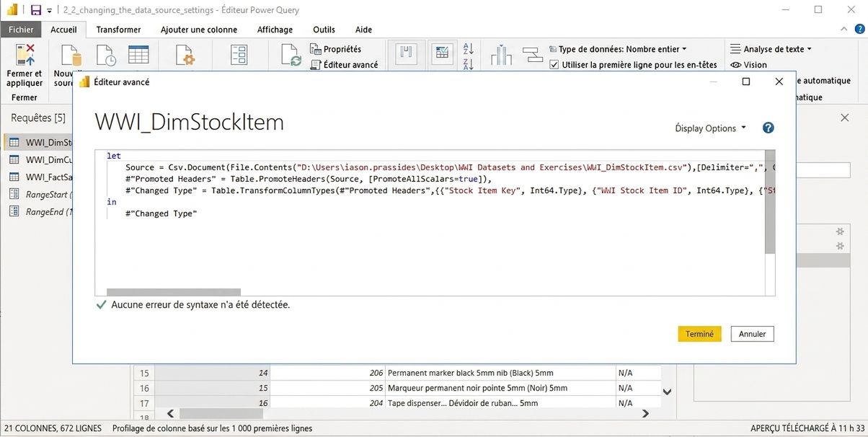Select 'Tape dispenser… Dévidoir de ruban' cell
Screen dimensions: 868x437
pyautogui.click(x=500, y=403)
